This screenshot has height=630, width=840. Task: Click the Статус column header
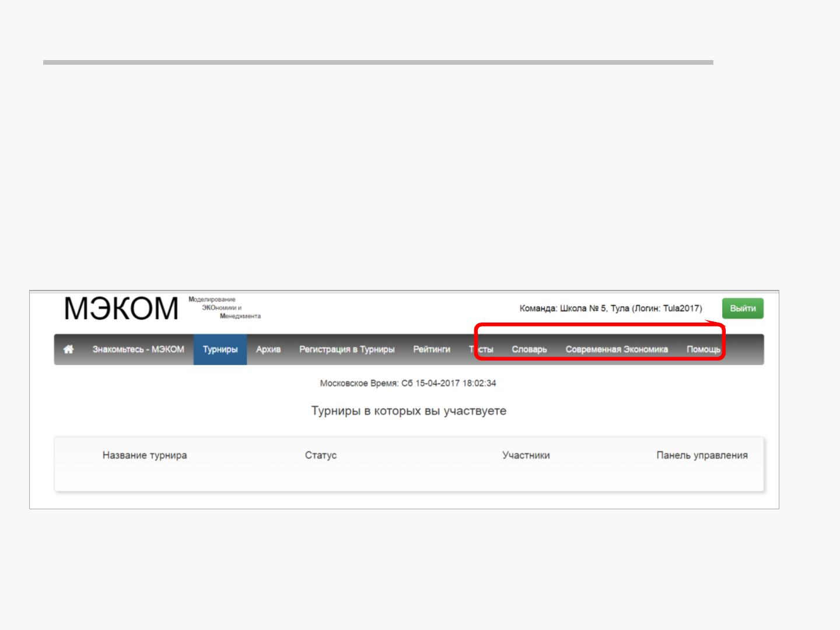321,456
